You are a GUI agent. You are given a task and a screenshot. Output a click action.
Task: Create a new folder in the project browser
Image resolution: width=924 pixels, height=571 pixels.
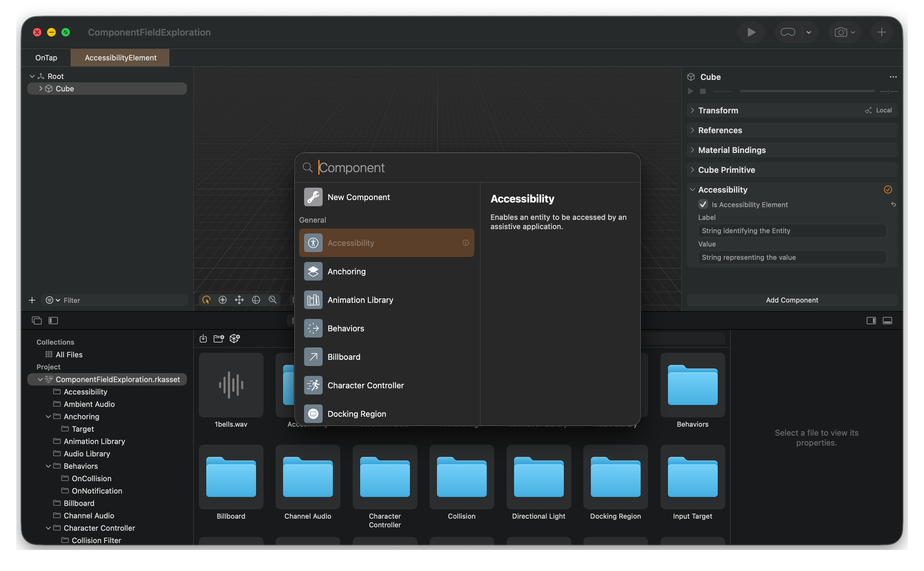pos(218,338)
